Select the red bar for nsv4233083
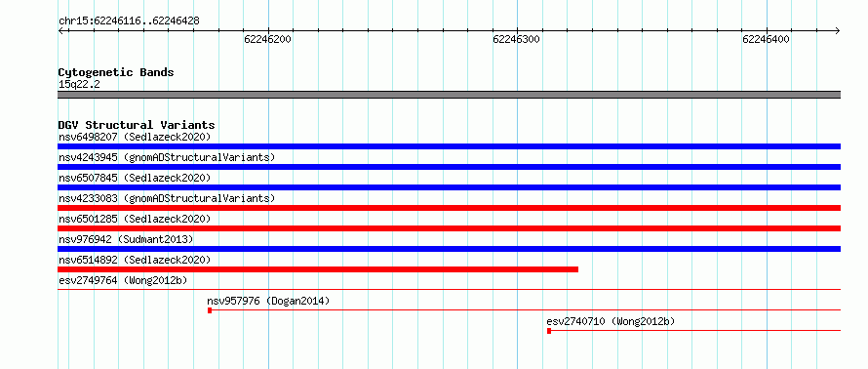868x369 pixels. (450, 208)
